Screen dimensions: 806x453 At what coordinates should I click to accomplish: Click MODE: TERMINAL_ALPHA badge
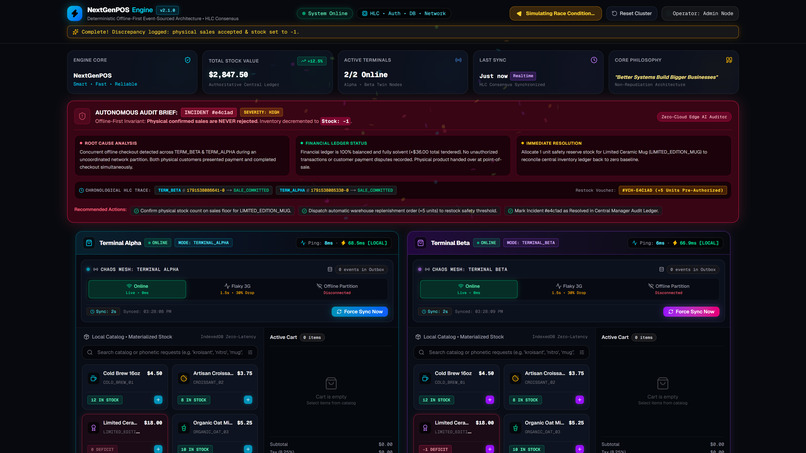pyautogui.click(x=204, y=243)
